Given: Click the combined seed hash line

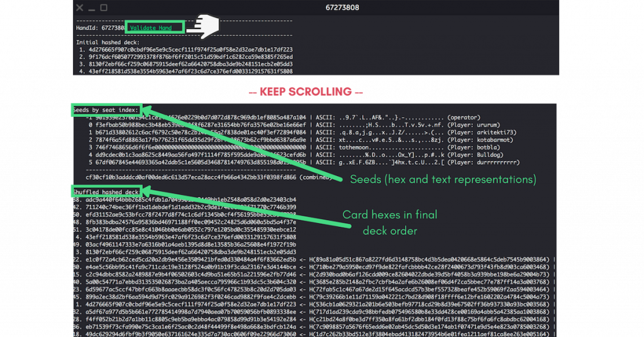Looking at the screenshot, I should coord(209,177).
